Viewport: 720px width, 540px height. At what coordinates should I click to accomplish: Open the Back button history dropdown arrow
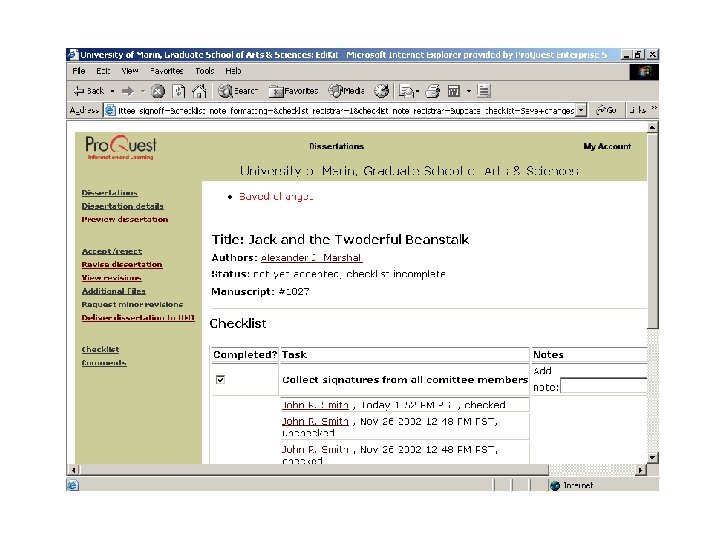coord(112,91)
